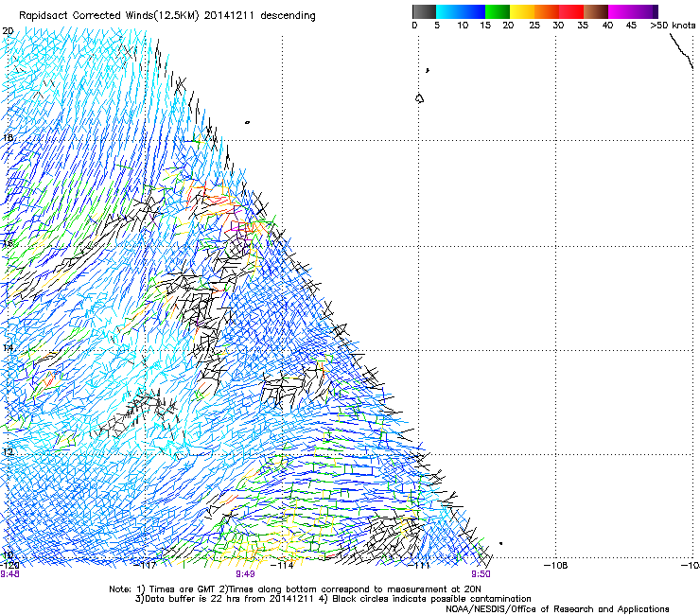Click the longitude label '-114' on bottom axis

coord(283,566)
